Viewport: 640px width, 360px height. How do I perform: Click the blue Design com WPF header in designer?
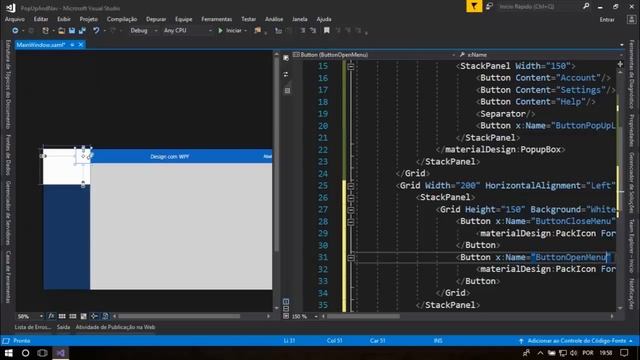(x=181, y=156)
